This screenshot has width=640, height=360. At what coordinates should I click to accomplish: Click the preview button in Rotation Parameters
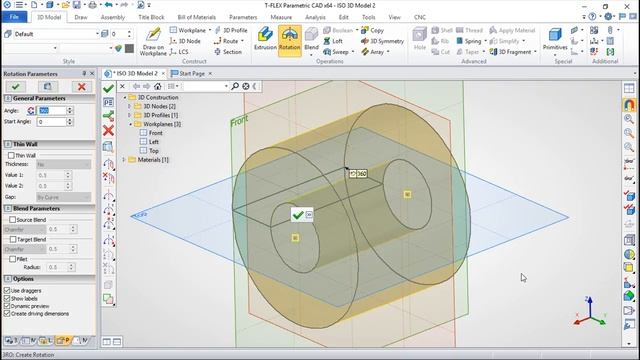click(x=48, y=87)
